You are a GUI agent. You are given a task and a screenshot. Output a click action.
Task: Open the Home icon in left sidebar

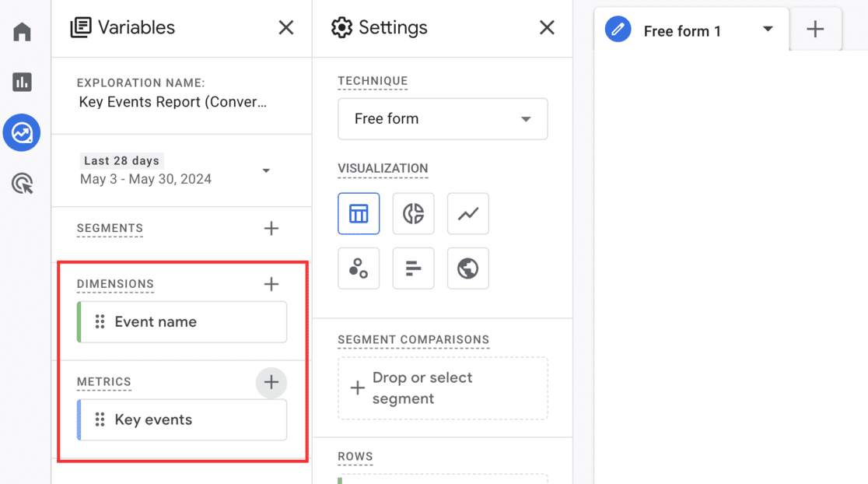pos(23,32)
